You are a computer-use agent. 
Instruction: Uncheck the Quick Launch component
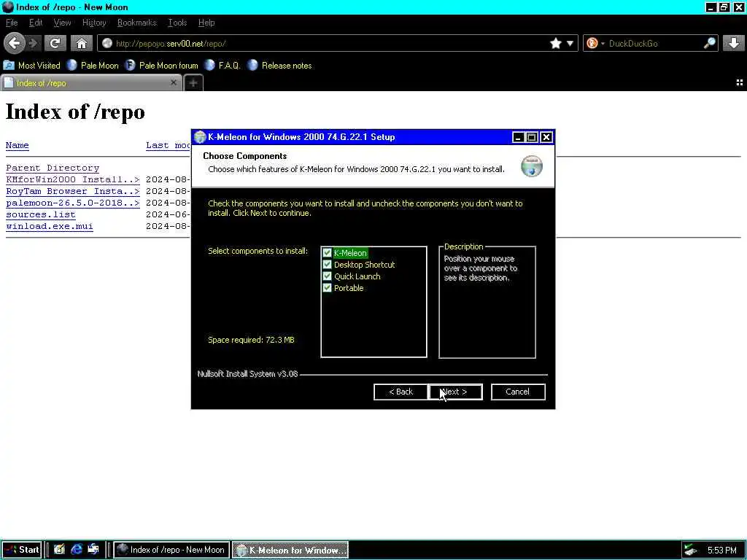(327, 276)
